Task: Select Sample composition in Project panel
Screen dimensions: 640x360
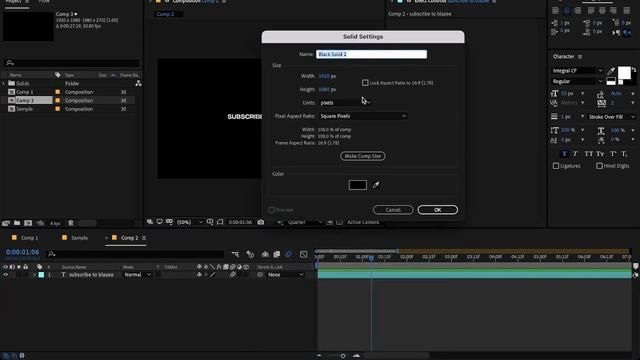Action: tap(24, 109)
